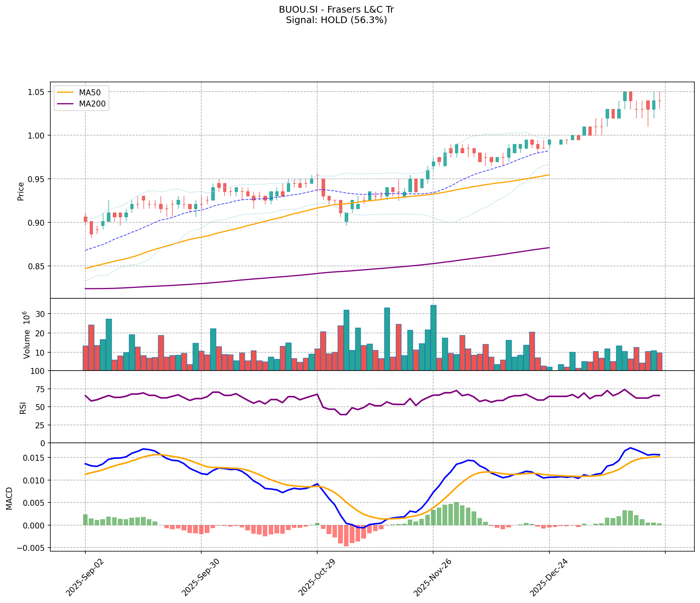Click the 75 tick on the RSI axis
Screen dimensions: 700x603
40,389
